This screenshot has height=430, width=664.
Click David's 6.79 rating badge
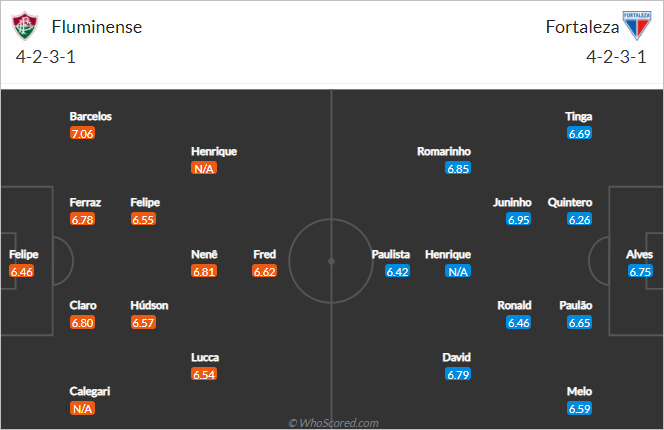[x=458, y=374]
